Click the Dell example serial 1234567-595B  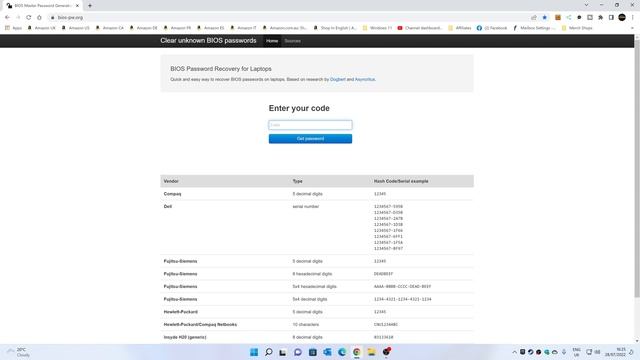coord(388,207)
